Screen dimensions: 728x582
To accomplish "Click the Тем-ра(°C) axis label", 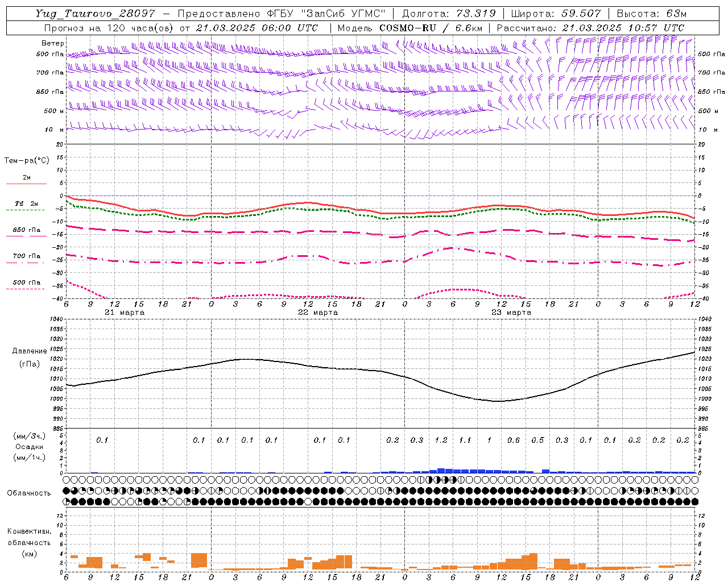I will tap(27, 161).
